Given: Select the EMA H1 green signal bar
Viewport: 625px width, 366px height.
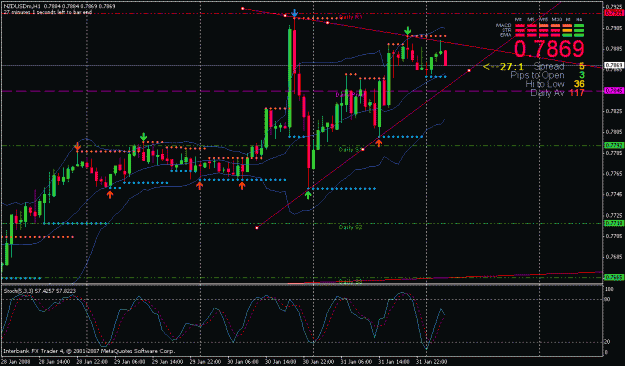Looking at the screenshot, I should (x=567, y=35).
